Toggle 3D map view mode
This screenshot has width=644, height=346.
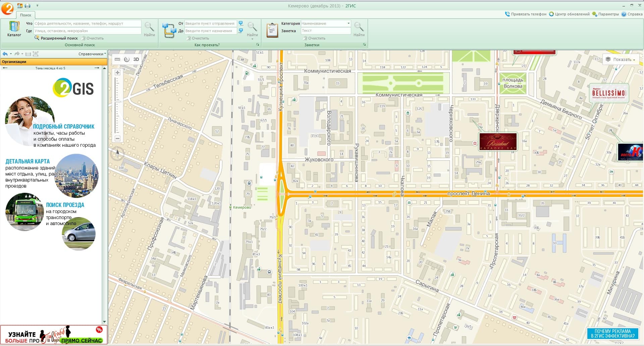(136, 59)
